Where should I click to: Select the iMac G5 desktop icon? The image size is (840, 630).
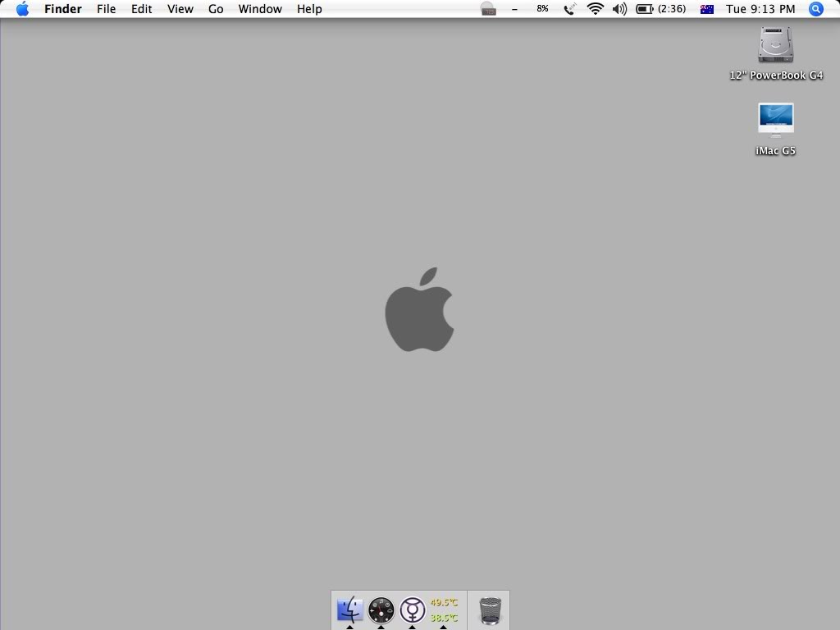point(776,120)
